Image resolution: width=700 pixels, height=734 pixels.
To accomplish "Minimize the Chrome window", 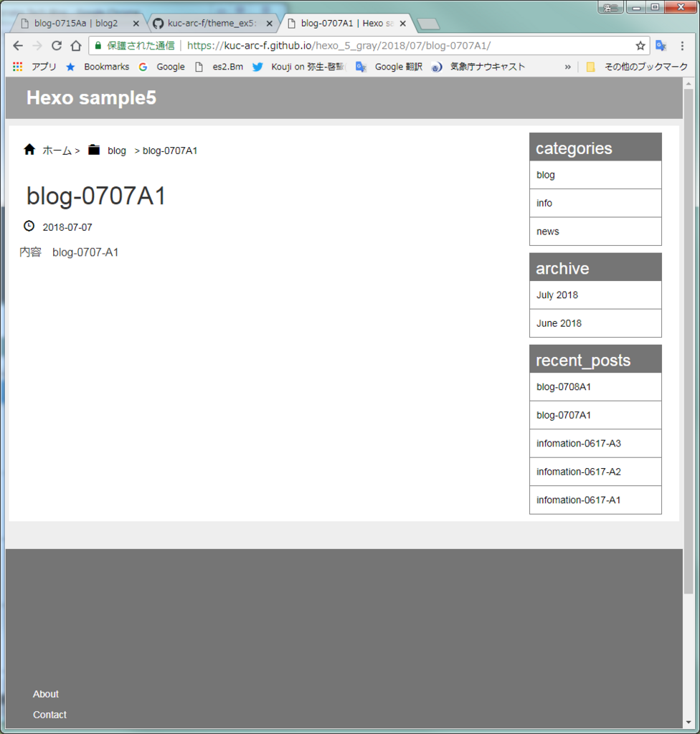I will [636, 7].
